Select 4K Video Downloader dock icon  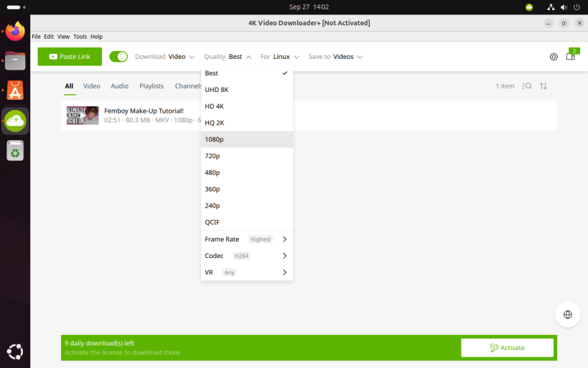click(15, 121)
